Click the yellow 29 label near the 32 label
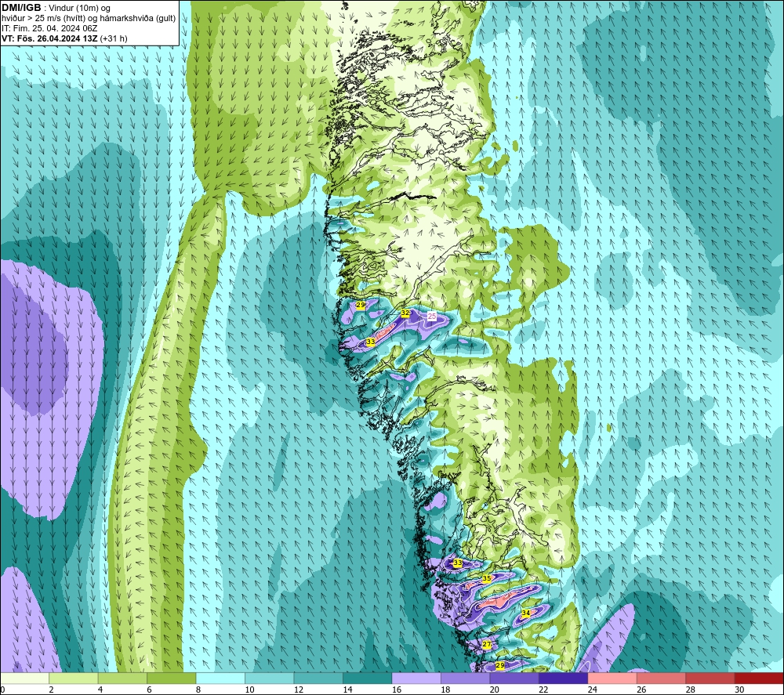The height and width of the screenshot is (695, 784). pyautogui.click(x=361, y=305)
